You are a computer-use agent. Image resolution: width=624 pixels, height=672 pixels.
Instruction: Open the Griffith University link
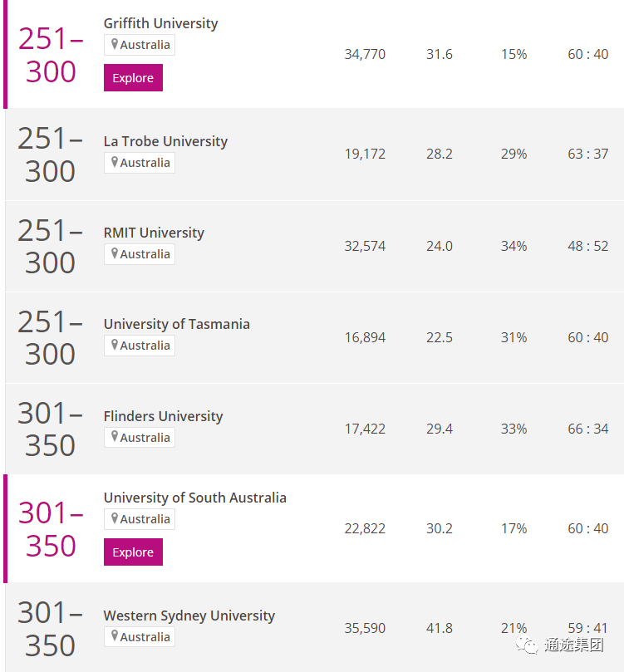pos(160,23)
